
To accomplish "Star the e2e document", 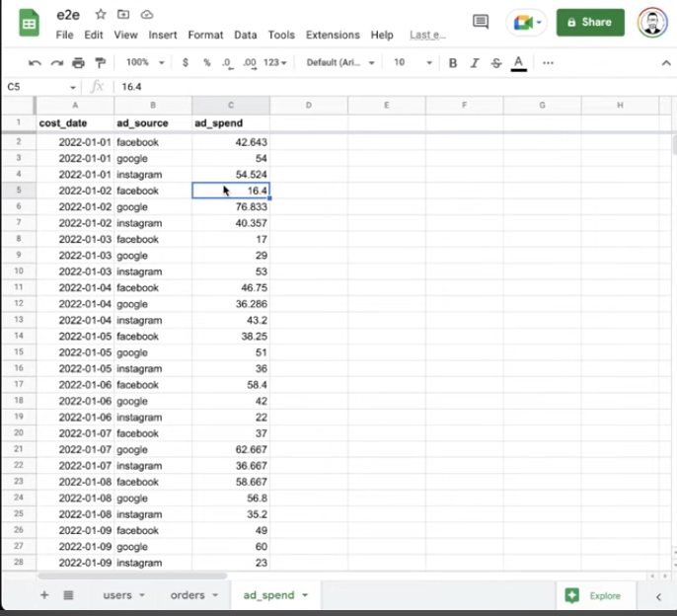I will (101, 15).
